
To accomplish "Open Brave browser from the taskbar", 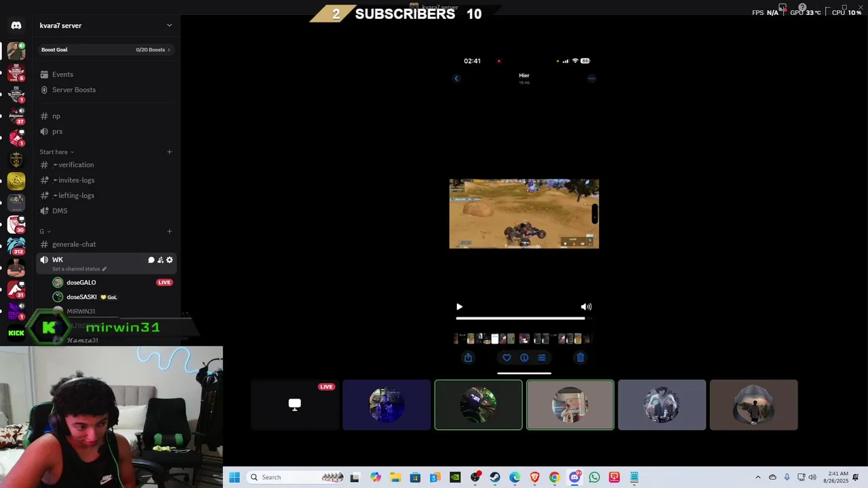I will pos(535,477).
